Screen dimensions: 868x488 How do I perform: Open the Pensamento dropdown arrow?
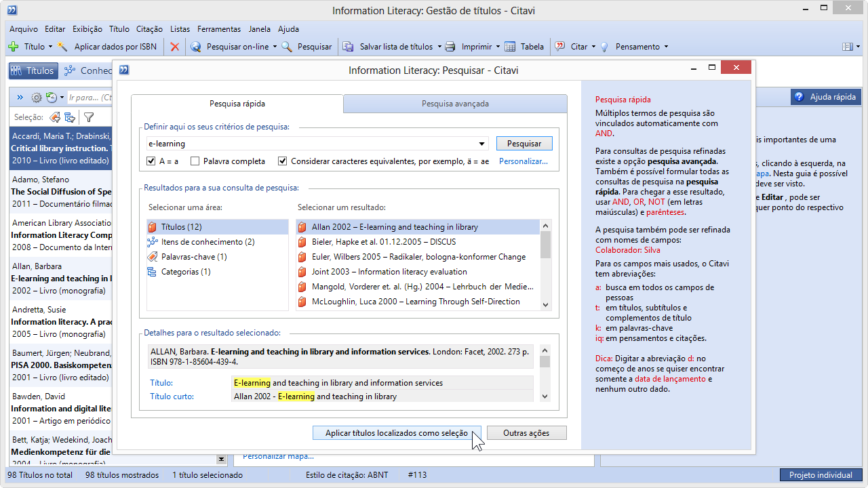point(666,47)
